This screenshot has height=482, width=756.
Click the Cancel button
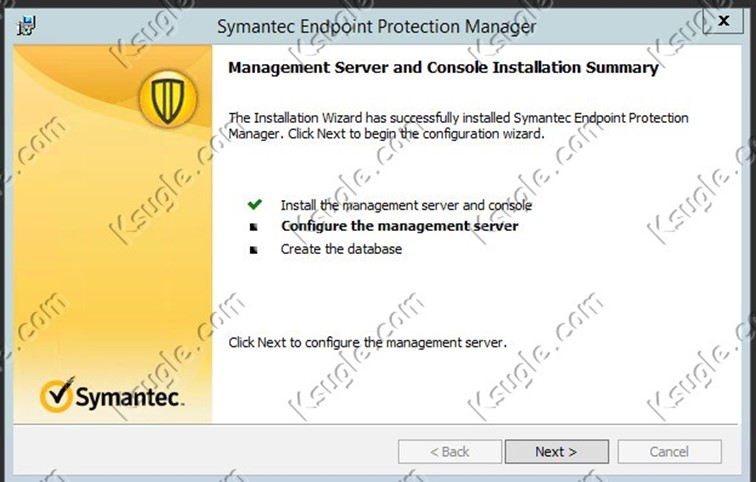(669, 452)
